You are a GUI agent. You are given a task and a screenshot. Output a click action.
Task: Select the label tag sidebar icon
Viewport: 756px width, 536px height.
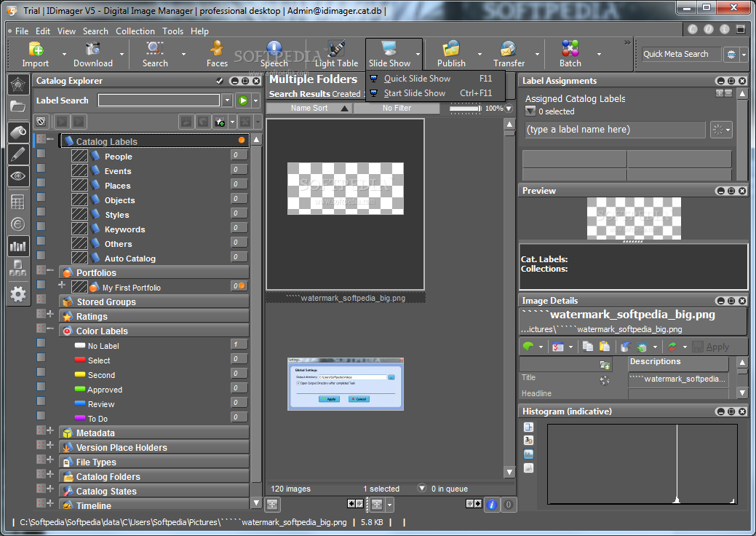pyautogui.click(x=18, y=133)
